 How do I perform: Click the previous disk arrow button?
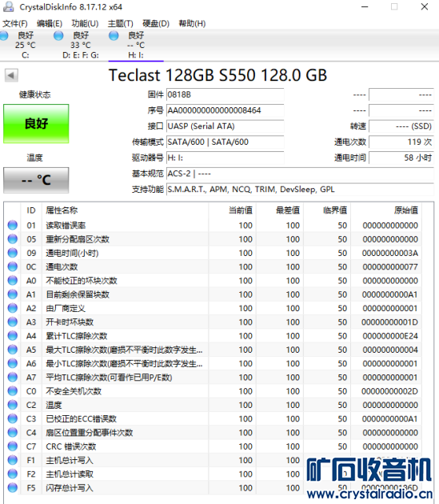tap(11, 75)
